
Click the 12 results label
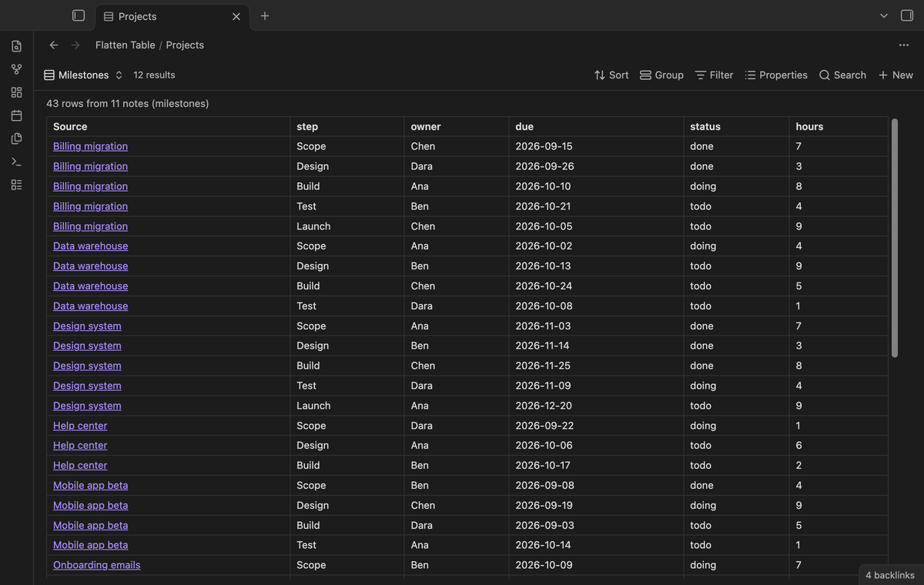coord(154,75)
